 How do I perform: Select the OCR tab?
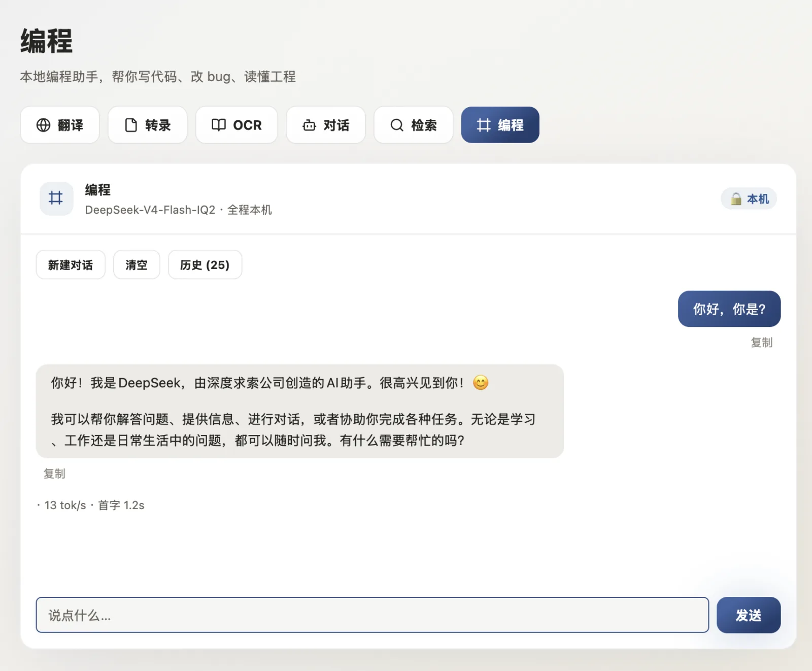[236, 125]
